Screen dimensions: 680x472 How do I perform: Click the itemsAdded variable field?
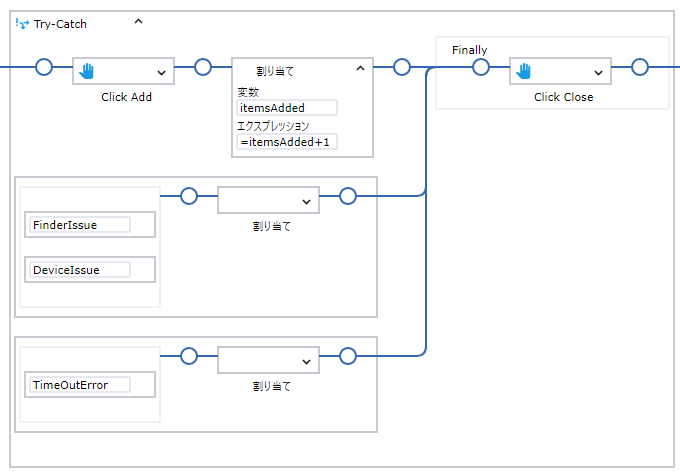tap(287, 108)
